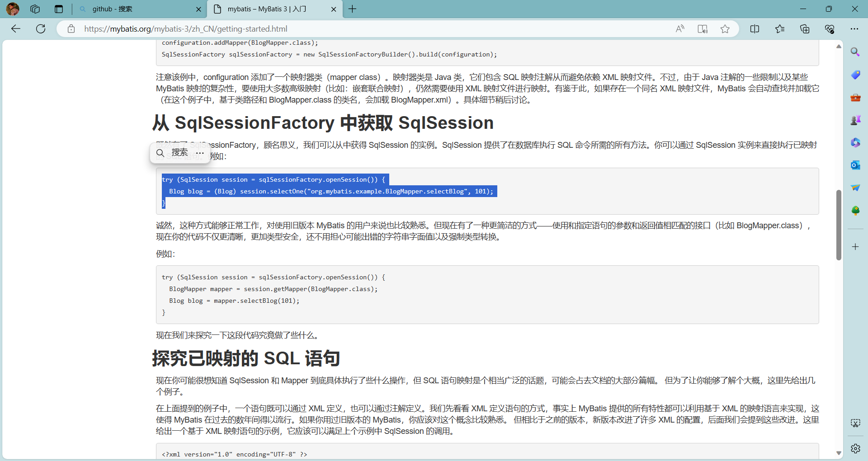This screenshot has height=461, width=868.
Task: Open the Settings and more menu
Action: tap(854, 29)
